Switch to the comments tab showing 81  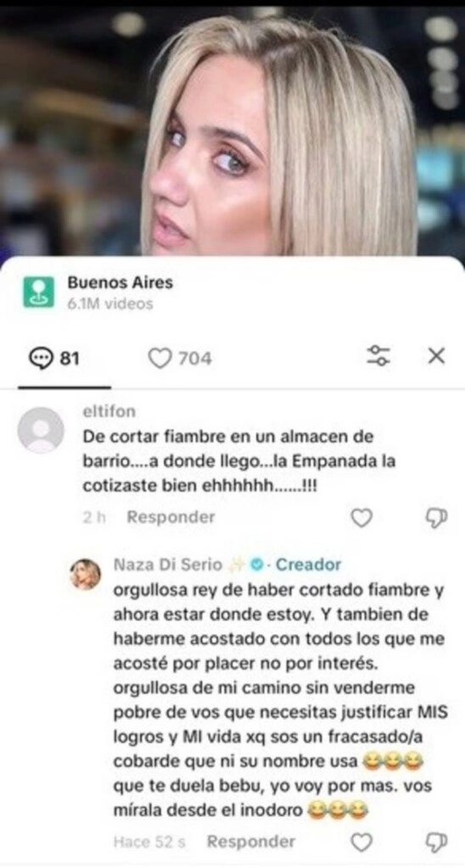pos(53,359)
